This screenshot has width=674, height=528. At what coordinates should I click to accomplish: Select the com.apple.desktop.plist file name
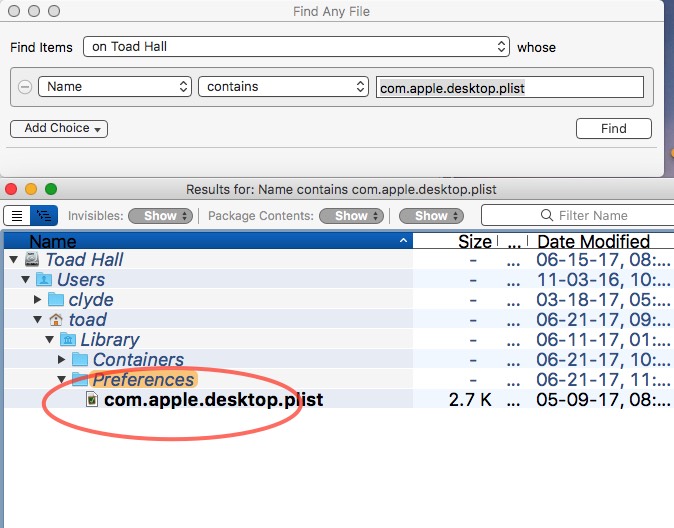(x=213, y=400)
